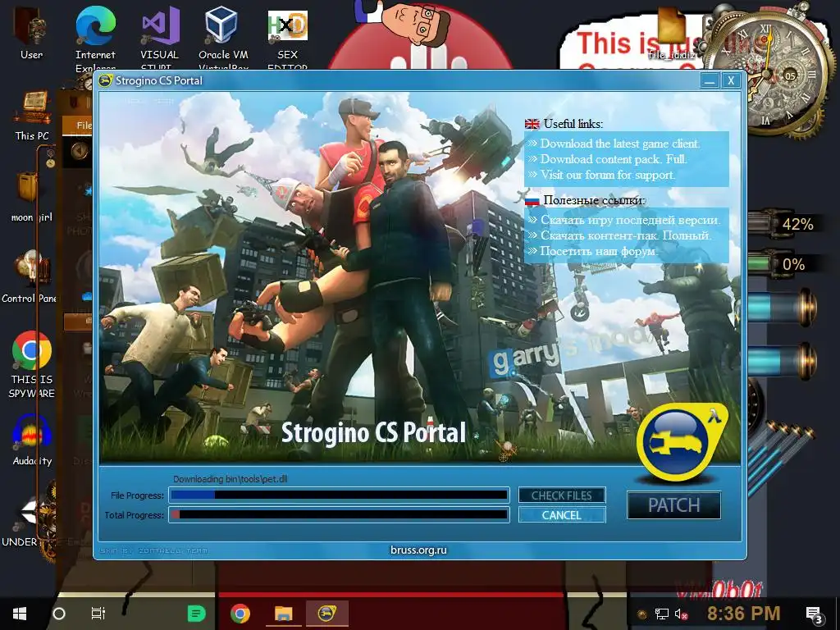840x630 pixels.
Task: Click the bruss.org.ru footer link
Action: pyautogui.click(x=418, y=550)
